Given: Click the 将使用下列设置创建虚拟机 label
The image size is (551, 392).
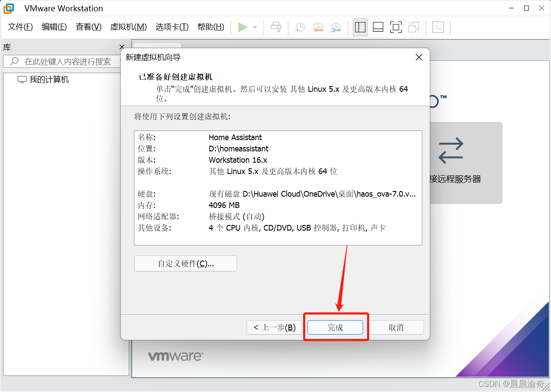Looking at the screenshot, I should (x=182, y=117).
